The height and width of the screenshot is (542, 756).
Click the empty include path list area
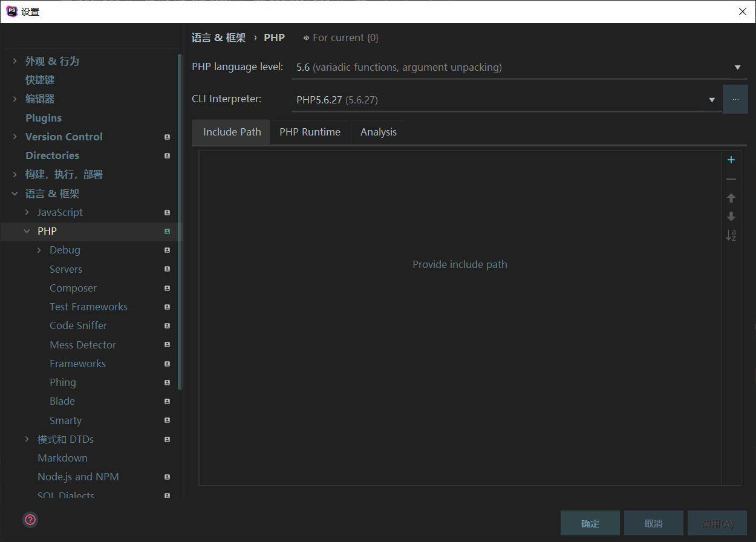pyautogui.click(x=460, y=318)
